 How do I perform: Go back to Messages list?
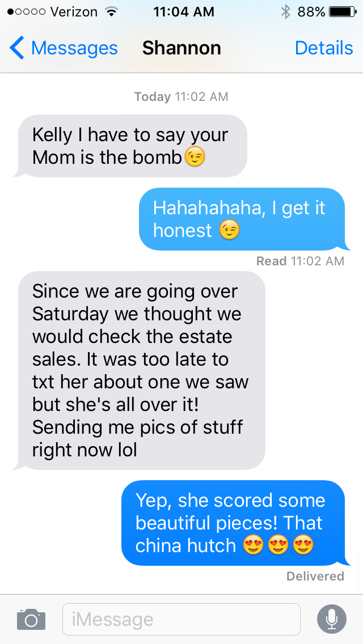64,48
